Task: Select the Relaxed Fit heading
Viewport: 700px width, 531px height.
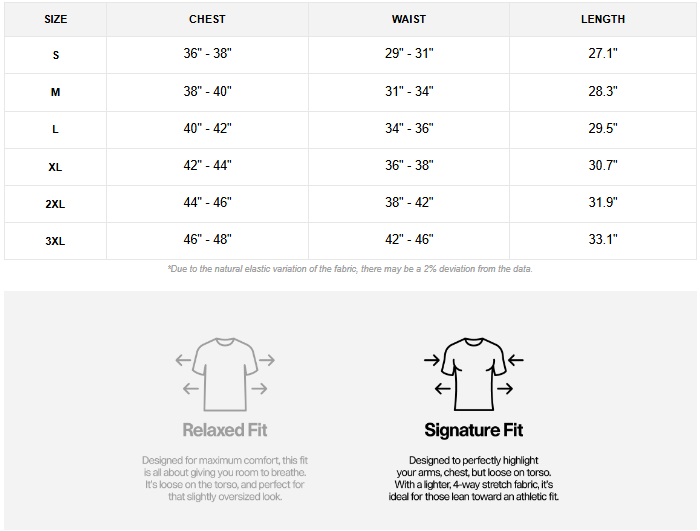Action: coord(225,430)
